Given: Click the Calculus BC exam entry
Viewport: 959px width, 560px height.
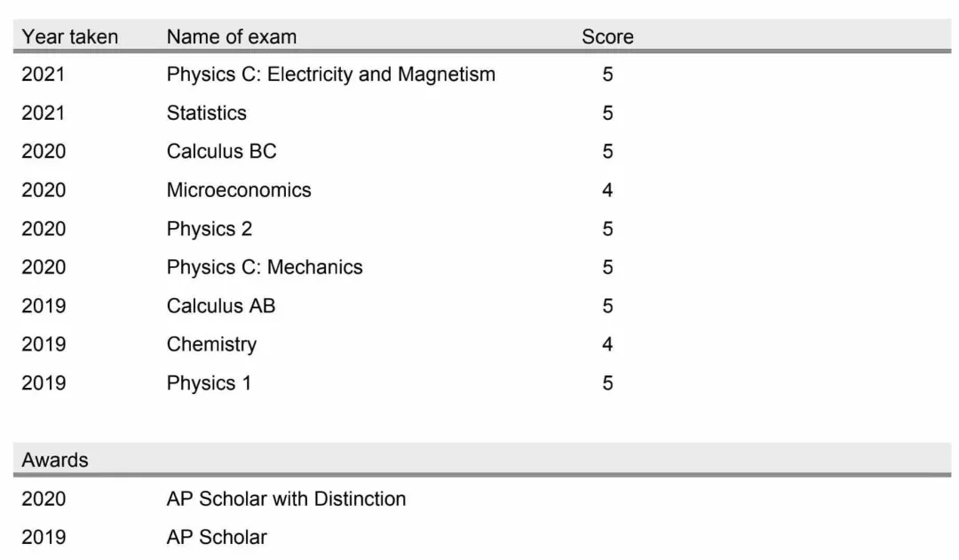Looking at the screenshot, I should click(221, 152).
